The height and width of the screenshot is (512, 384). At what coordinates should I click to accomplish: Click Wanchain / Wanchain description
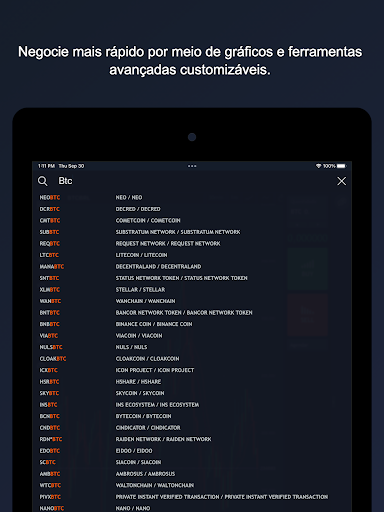(145, 301)
